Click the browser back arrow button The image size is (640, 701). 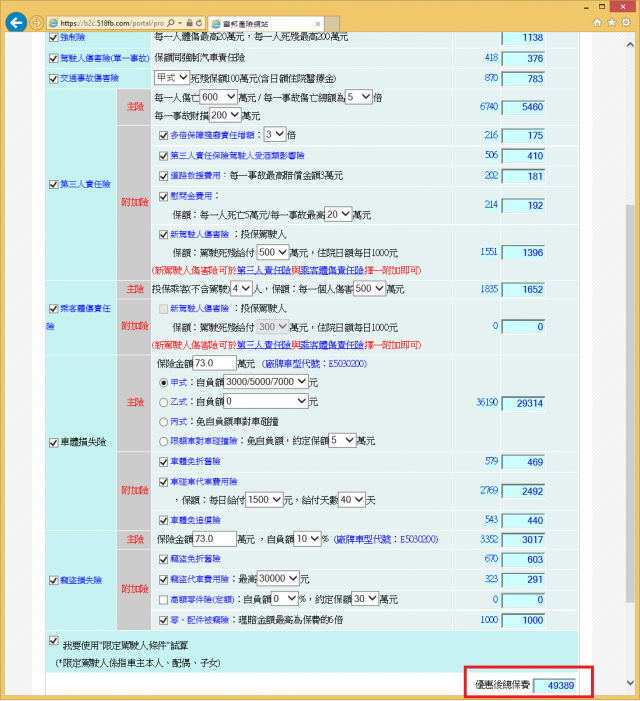pyautogui.click(x=16, y=23)
